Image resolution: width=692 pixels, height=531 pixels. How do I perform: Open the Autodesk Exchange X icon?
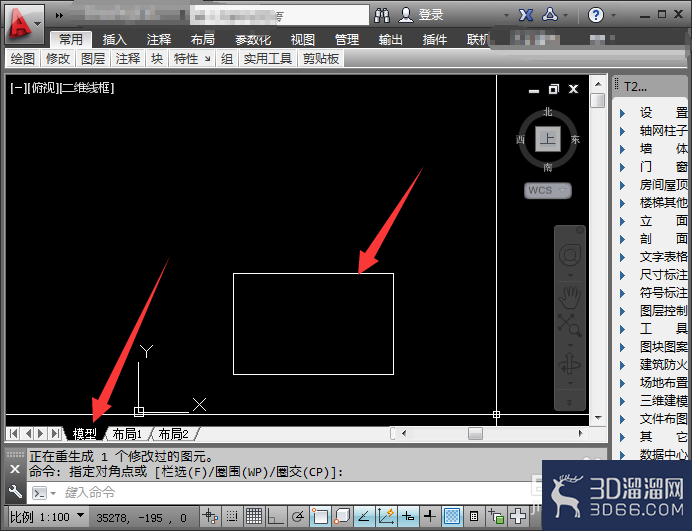click(x=526, y=15)
